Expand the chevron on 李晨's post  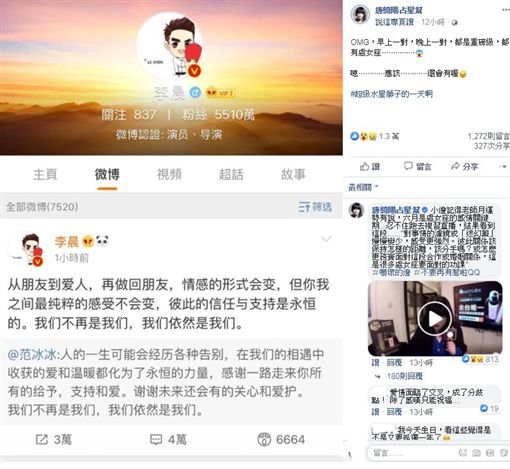[x=326, y=239]
